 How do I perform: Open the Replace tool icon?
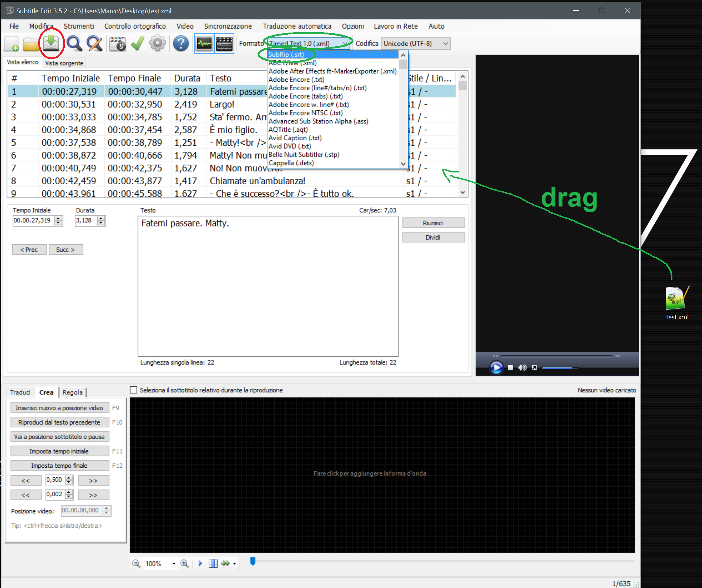94,44
